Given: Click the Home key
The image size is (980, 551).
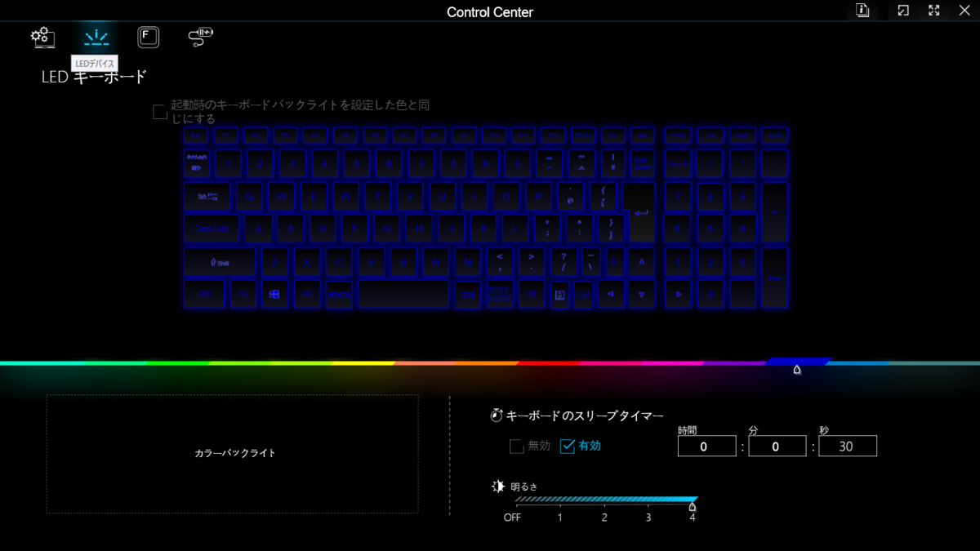Looking at the screenshot, I should (x=678, y=135).
